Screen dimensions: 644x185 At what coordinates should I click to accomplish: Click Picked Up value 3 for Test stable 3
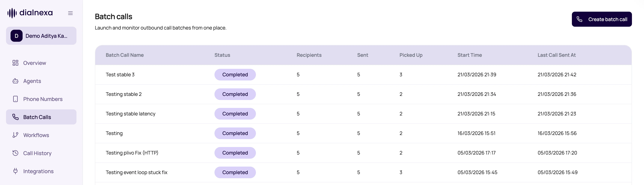click(x=401, y=75)
